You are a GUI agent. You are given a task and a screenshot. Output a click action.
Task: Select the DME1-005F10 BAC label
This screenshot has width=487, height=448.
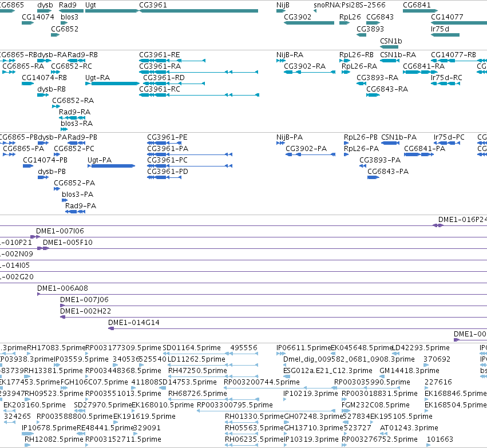pos(68,243)
